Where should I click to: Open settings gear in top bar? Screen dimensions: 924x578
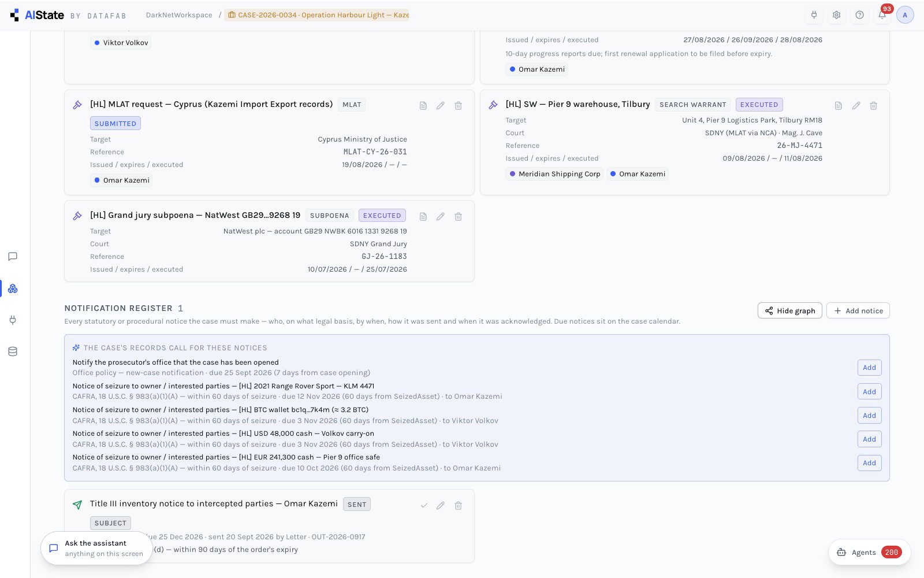click(x=837, y=15)
